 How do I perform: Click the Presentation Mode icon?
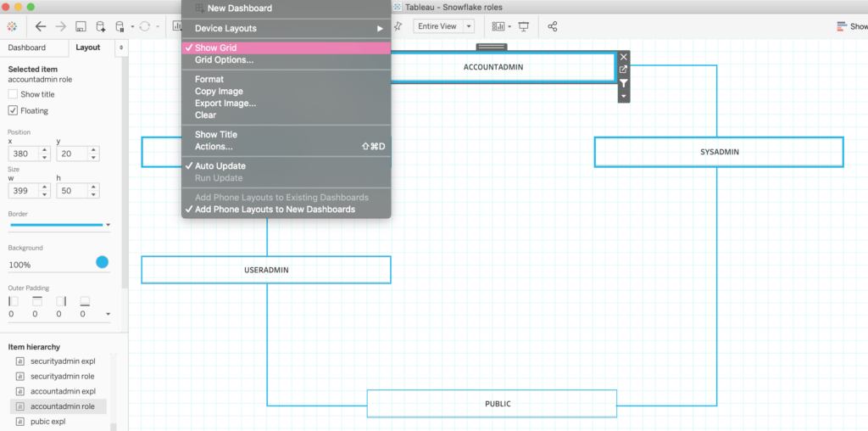click(x=523, y=26)
